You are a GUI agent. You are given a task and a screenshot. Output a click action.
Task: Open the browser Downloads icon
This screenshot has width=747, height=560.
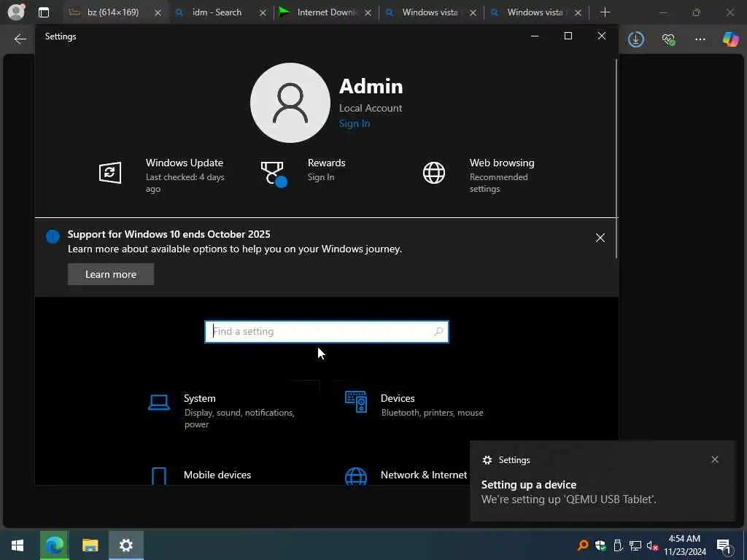click(636, 39)
